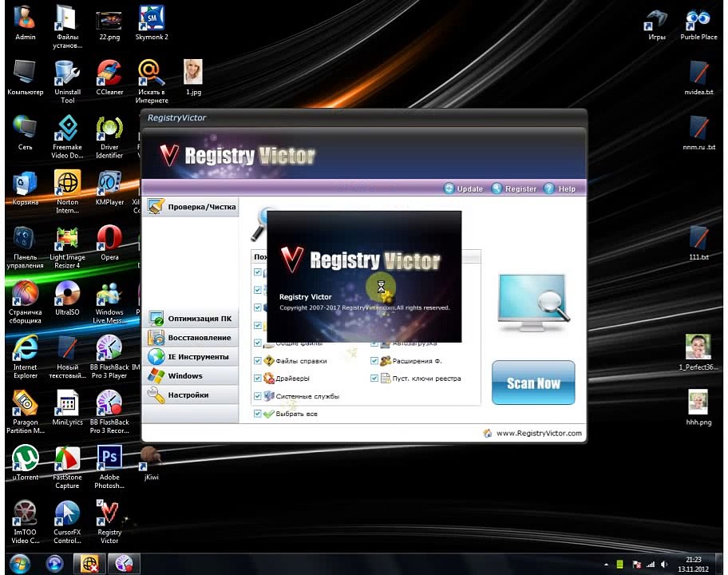Image resolution: width=728 pixels, height=575 pixels.
Task: Open UltraISO desktop shortcut
Action: pos(67,298)
